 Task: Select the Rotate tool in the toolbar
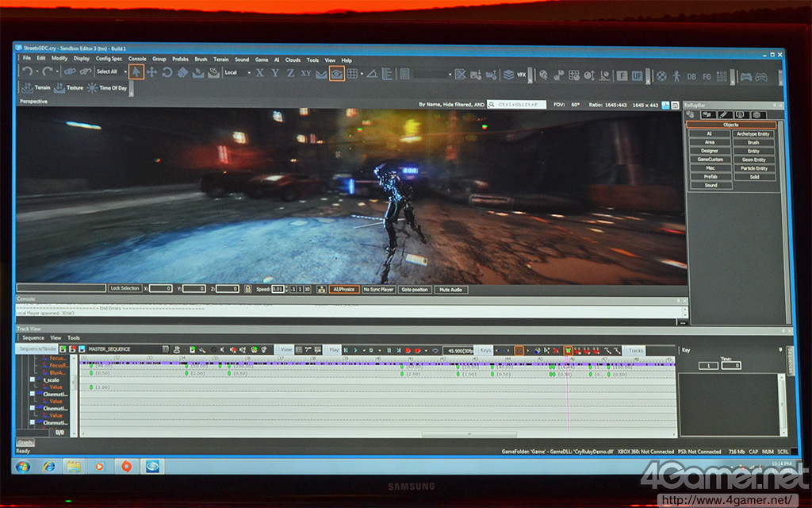pyautogui.click(x=167, y=72)
